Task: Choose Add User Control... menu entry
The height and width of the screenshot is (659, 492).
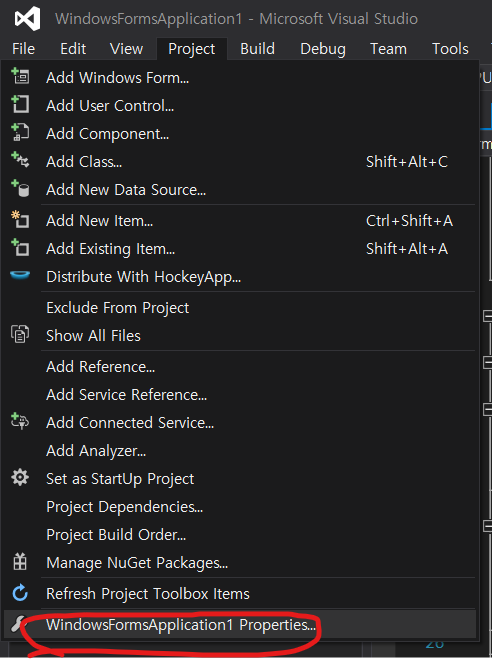Action: 239,105
